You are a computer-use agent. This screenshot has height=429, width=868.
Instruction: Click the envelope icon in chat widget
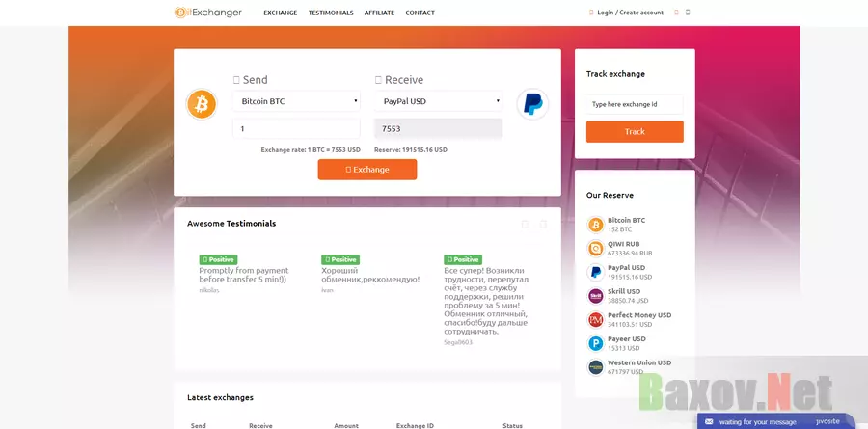point(709,422)
